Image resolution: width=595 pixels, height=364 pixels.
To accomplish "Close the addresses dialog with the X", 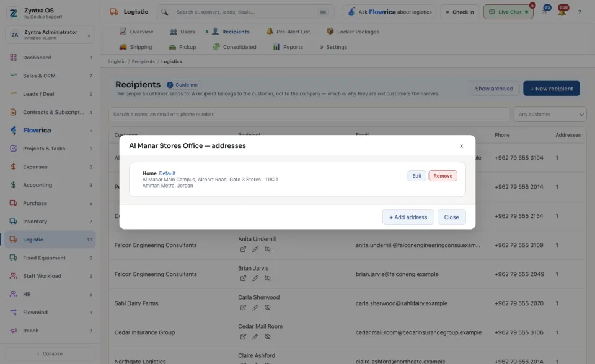I will click(x=461, y=146).
